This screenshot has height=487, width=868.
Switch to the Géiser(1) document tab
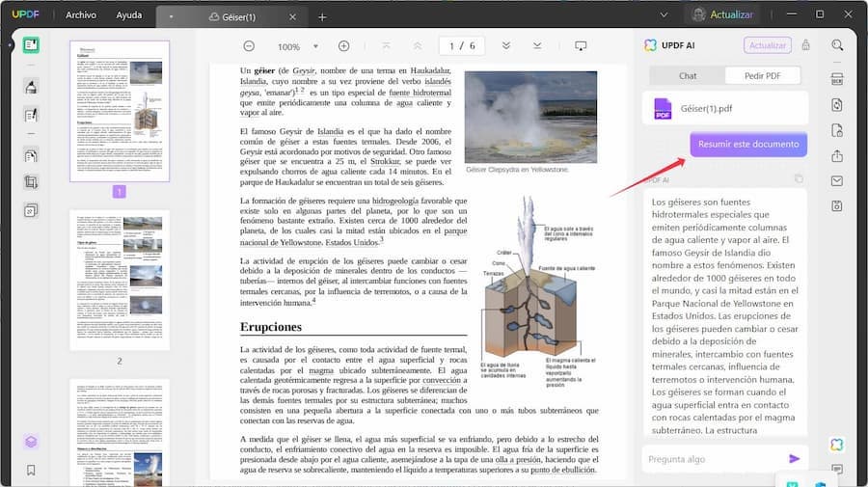click(232, 17)
